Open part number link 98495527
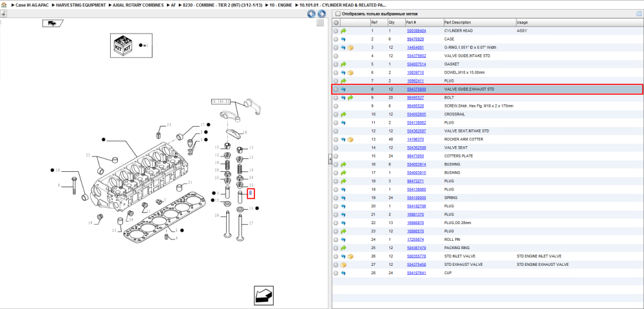The image size is (644, 309). pos(415,98)
